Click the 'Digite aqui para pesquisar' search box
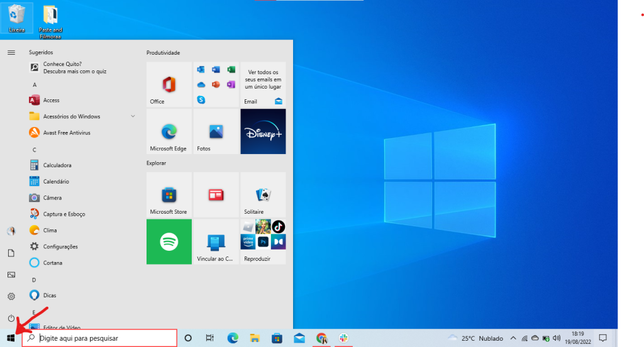Image resolution: width=644 pixels, height=347 pixels. point(99,338)
